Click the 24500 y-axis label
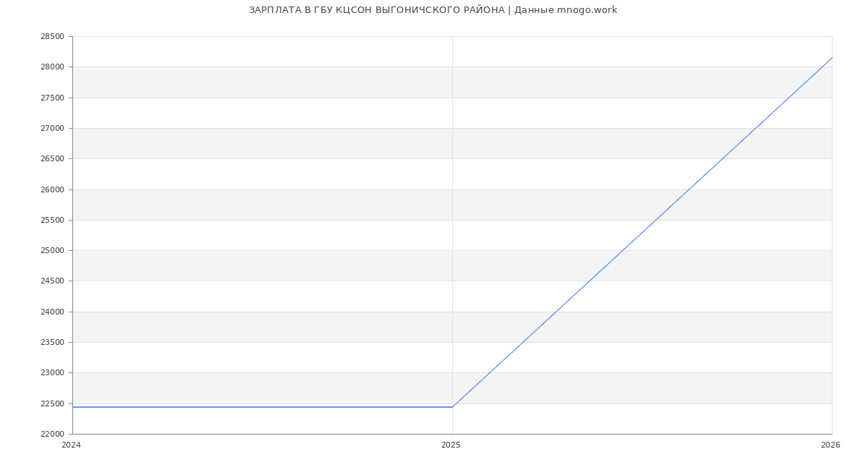The height and width of the screenshot is (470, 868). pos(52,281)
